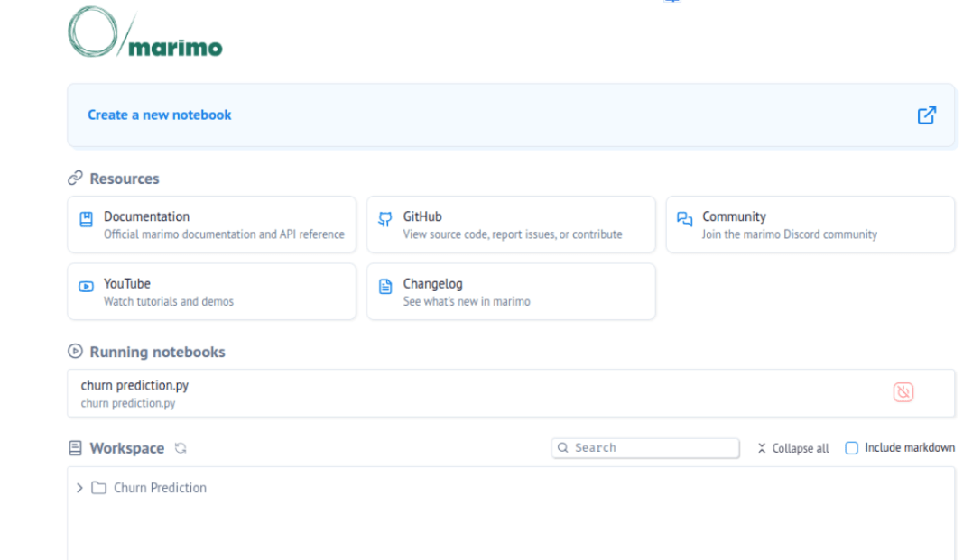Click the search magnifier icon
This screenshot has width=963, height=560.
(x=562, y=448)
